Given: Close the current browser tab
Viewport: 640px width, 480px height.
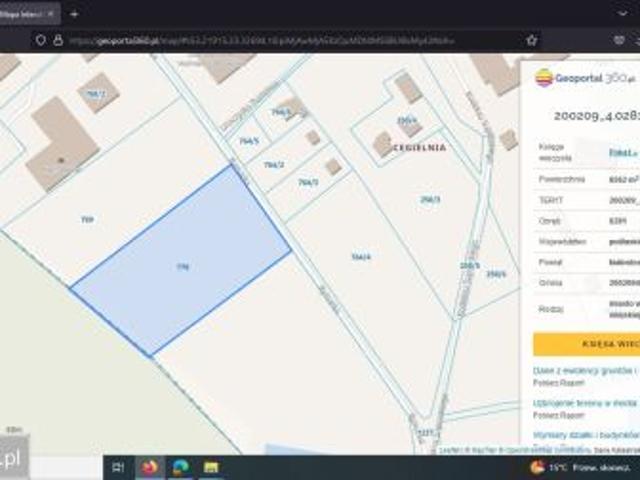Looking at the screenshot, I should 51,13.
